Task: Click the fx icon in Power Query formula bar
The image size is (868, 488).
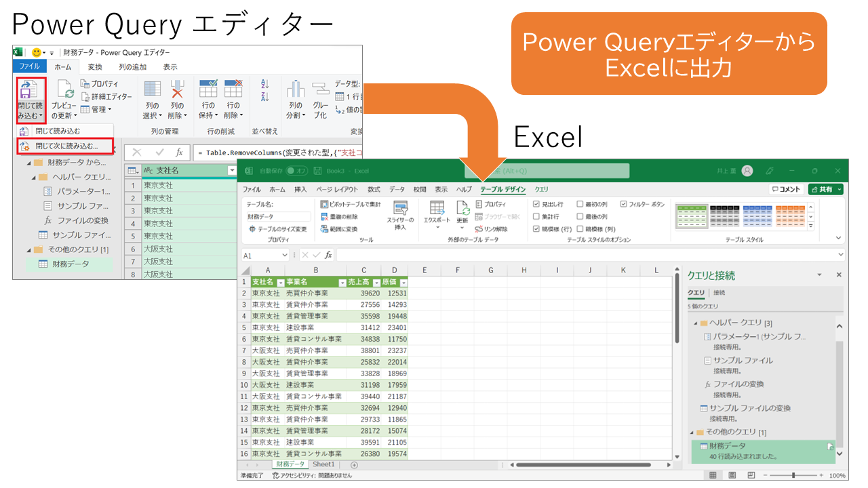Action: coord(179,152)
